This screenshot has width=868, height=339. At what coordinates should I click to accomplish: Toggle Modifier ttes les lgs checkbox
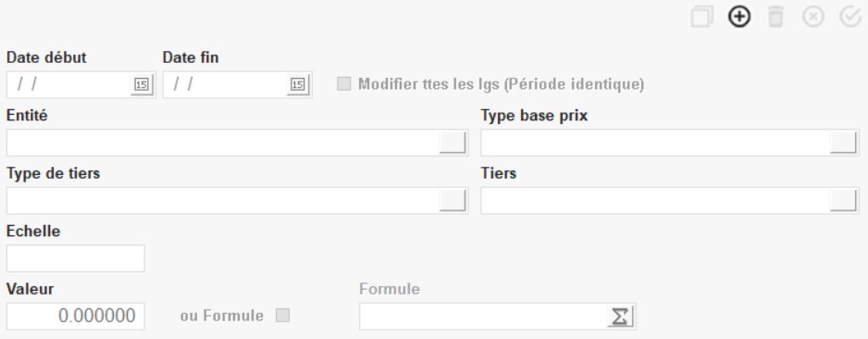343,84
